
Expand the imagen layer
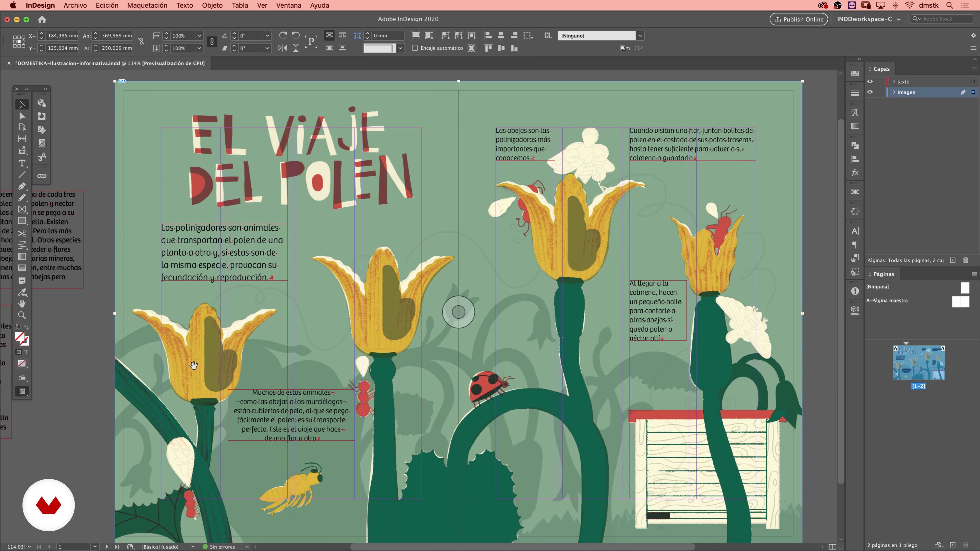click(894, 92)
